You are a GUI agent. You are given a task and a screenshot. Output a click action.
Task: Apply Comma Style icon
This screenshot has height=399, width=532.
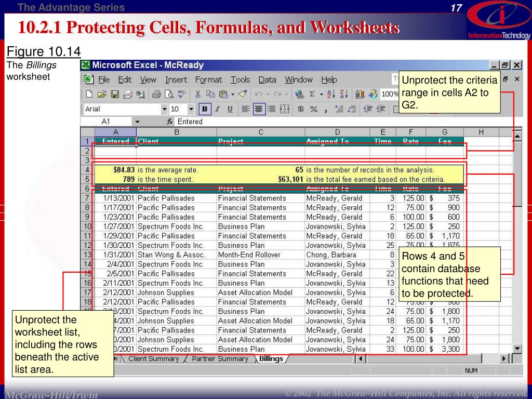(x=326, y=110)
